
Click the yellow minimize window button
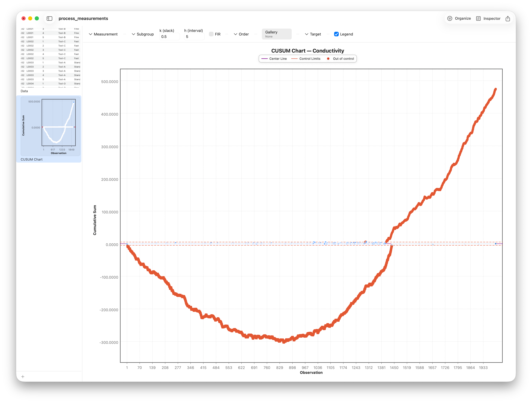pyautogui.click(x=30, y=19)
